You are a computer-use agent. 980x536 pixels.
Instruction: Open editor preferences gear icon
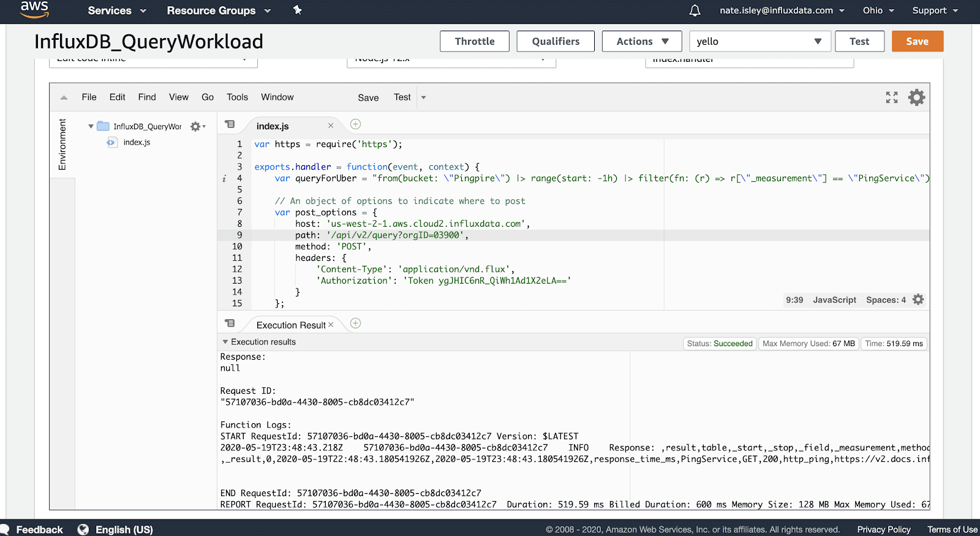916,97
